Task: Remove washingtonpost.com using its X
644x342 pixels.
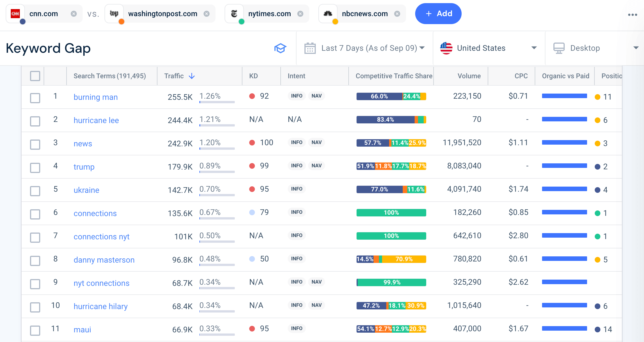Action: click(x=206, y=13)
